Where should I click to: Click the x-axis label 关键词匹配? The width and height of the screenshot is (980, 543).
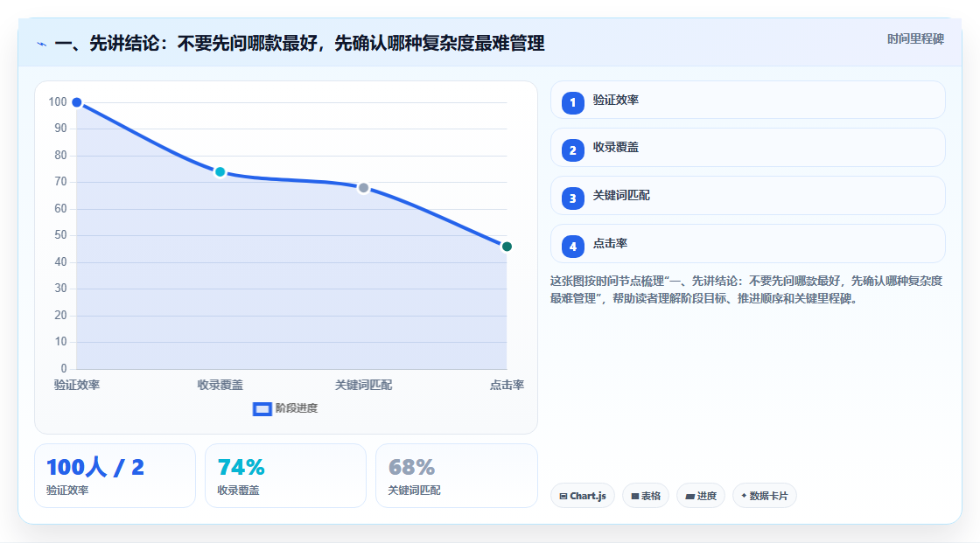point(364,385)
